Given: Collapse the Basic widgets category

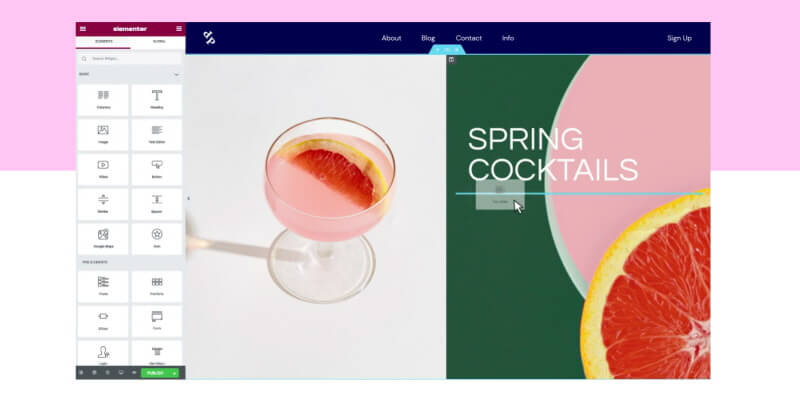Looking at the screenshot, I should coord(177,74).
